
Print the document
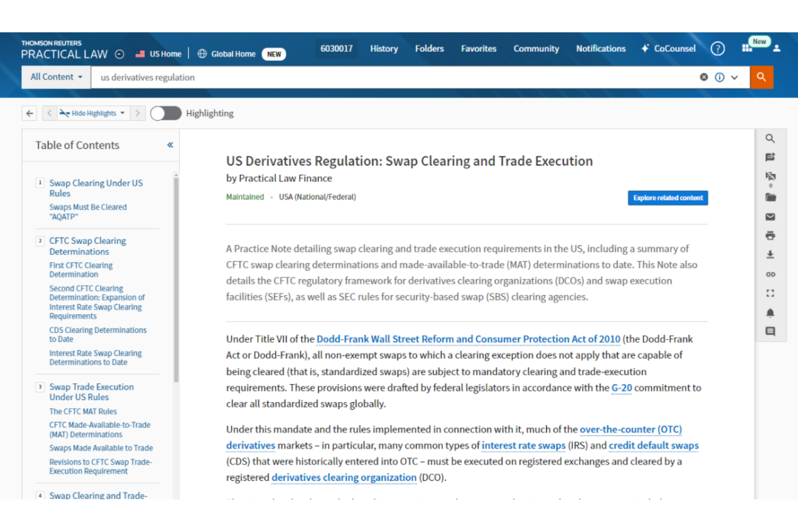click(770, 236)
